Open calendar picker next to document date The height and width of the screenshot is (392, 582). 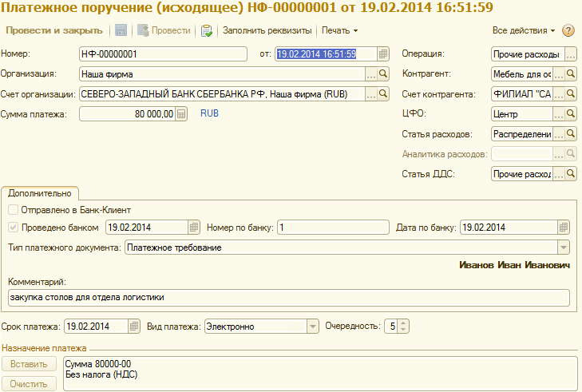383,54
